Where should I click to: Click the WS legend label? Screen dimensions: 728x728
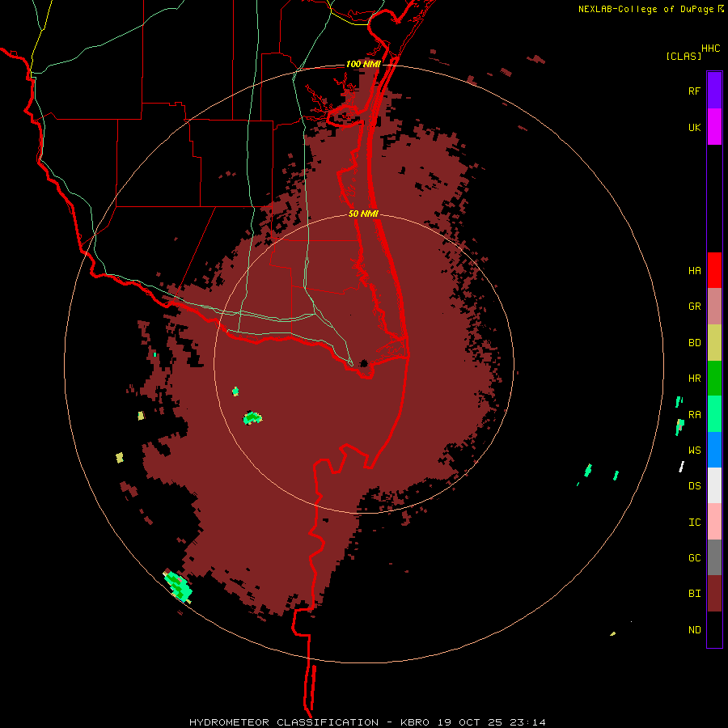coord(694,451)
